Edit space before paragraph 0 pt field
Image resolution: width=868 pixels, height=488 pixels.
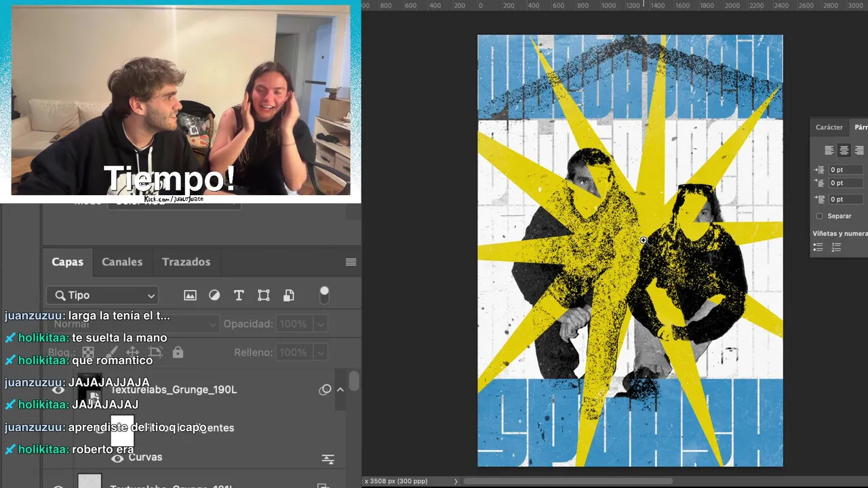[846, 199]
